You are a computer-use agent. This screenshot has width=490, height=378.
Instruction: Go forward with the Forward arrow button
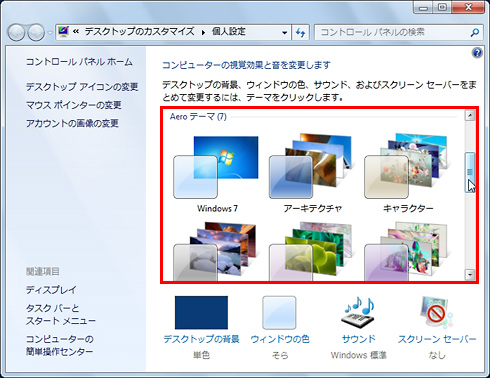pyautogui.click(x=36, y=32)
